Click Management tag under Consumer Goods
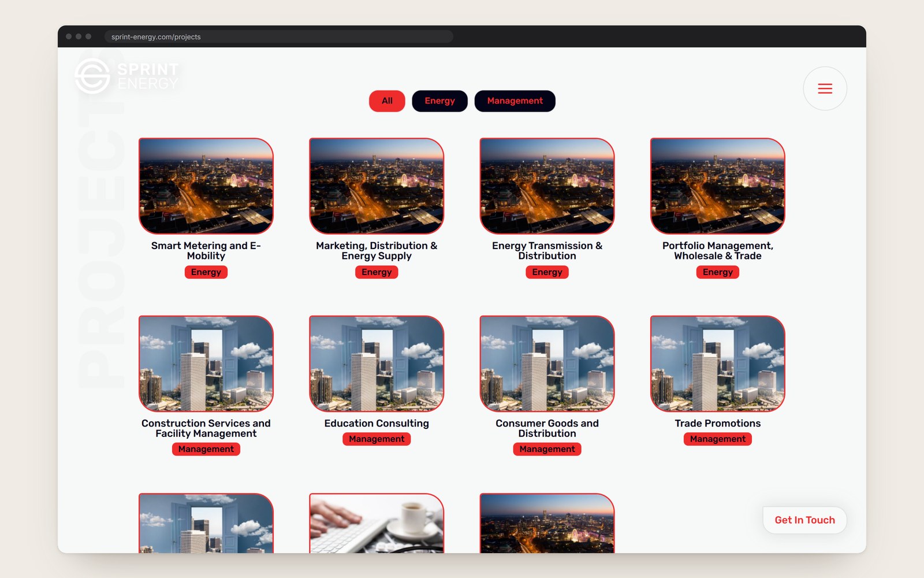Image resolution: width=924 pixels, height=578 pixels. [547, 450]
